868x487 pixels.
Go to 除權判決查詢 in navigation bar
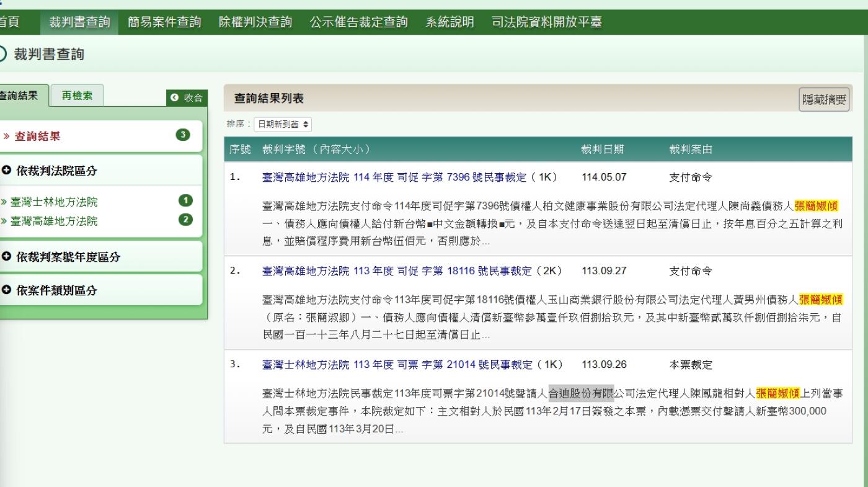coord(255,22)
